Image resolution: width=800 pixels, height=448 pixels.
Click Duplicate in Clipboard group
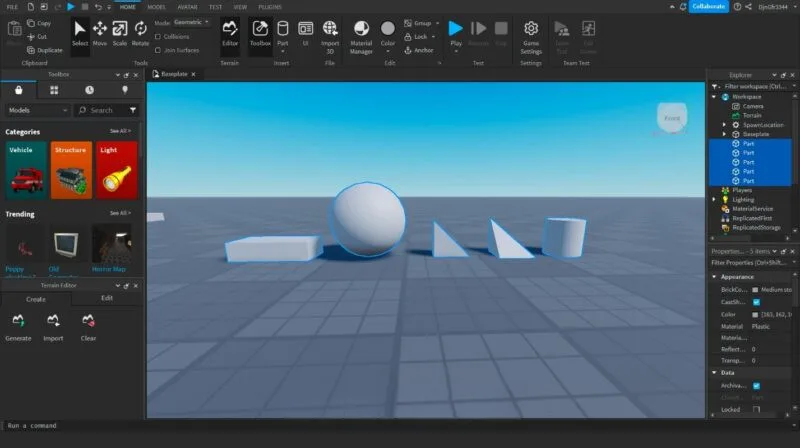click(44, 50)
